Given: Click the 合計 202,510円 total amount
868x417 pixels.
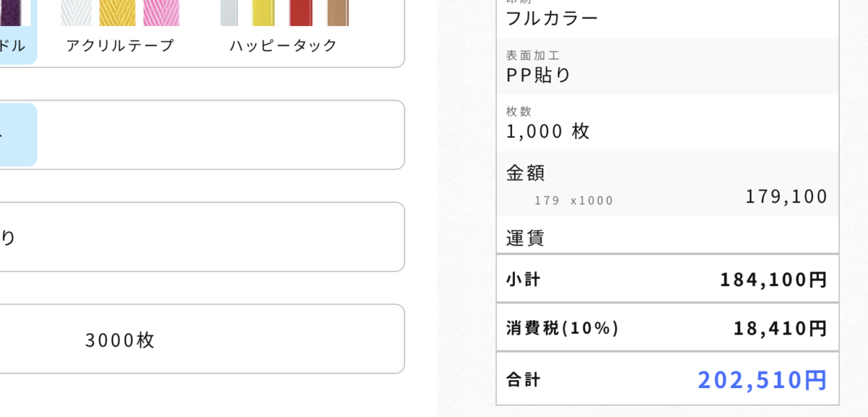Looking at the screenshot, I should pos(762,379).
